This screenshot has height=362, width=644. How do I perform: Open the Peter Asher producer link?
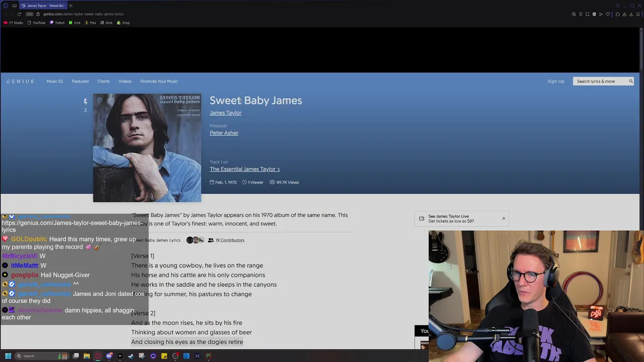224,133
